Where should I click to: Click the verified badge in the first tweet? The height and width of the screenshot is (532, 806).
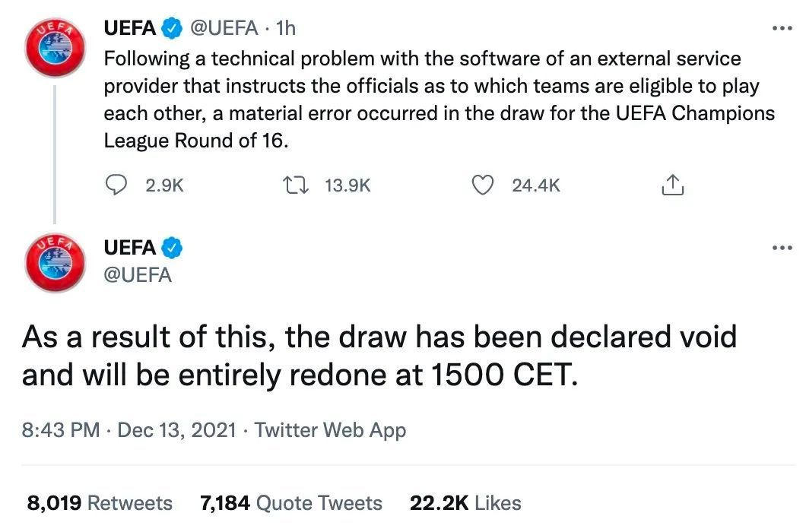pos(173,29)
